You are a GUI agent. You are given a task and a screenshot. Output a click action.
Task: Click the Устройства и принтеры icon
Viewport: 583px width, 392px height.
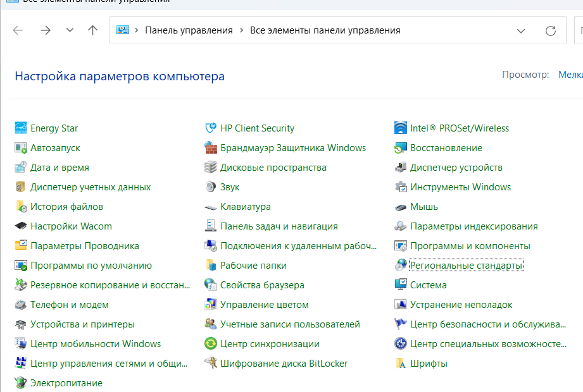[21, 324]
